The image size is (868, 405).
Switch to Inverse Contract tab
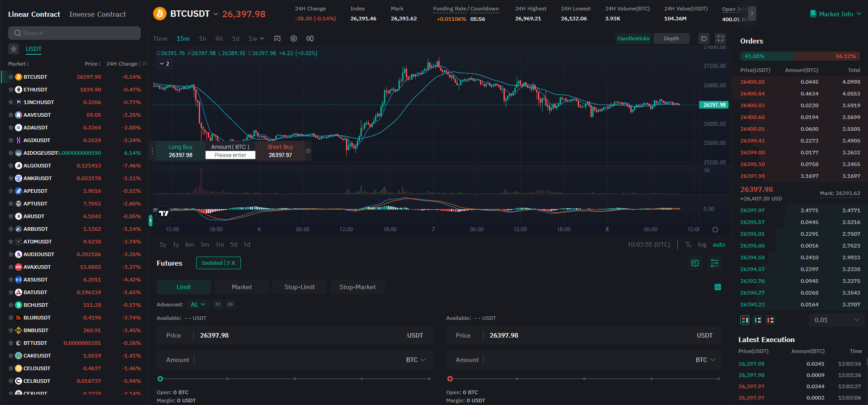click(97, 14)
